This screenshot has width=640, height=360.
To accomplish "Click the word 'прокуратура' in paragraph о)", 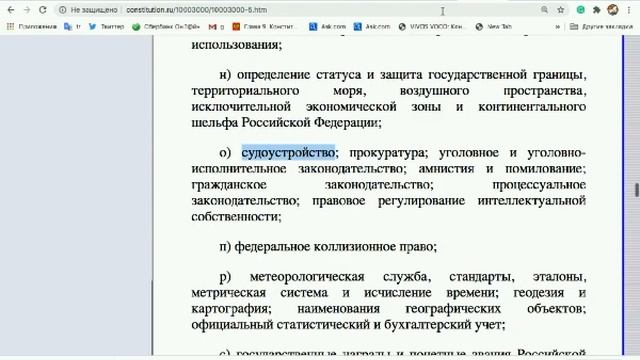I will pos(388,153).
